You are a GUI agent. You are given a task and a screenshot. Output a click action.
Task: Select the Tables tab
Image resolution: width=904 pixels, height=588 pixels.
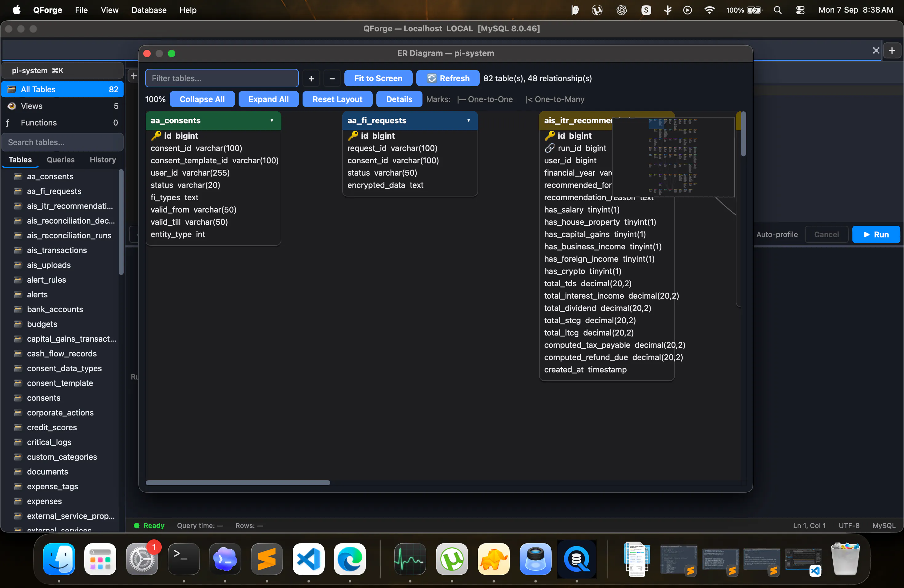(x=20, y=160)
